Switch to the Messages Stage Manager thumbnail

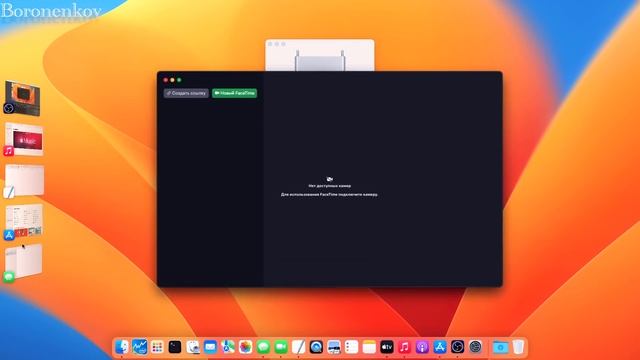click(x=23, y=262)
